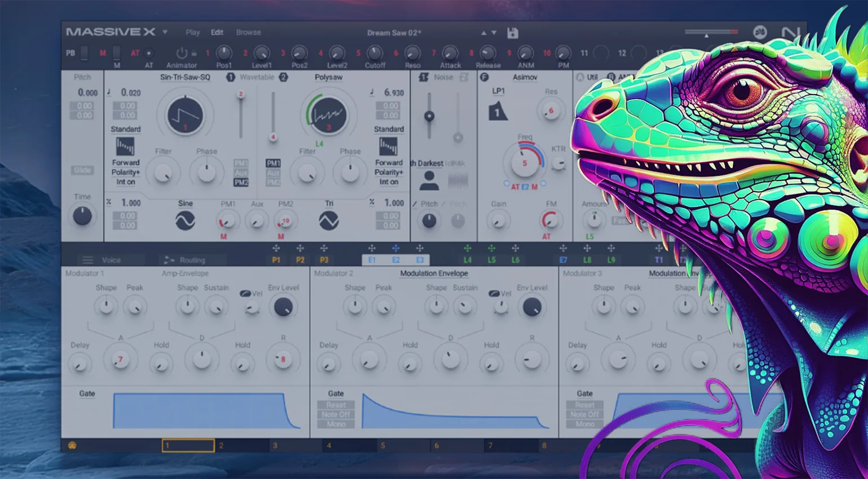Open the Routing page
Image resolution: width=868 pixels, height=479 pixels.
pyautogui.click(x=192, y=260)
